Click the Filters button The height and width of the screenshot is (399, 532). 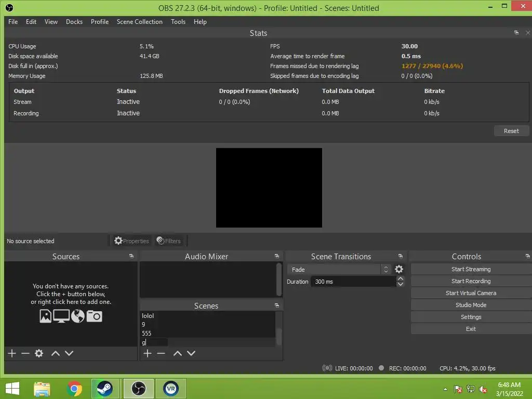(x=169, y=241)
